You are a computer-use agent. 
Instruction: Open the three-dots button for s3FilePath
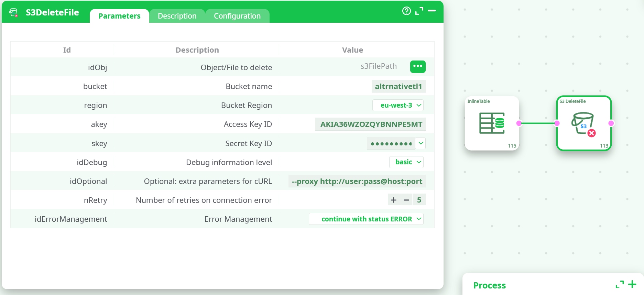pos(418,66)
